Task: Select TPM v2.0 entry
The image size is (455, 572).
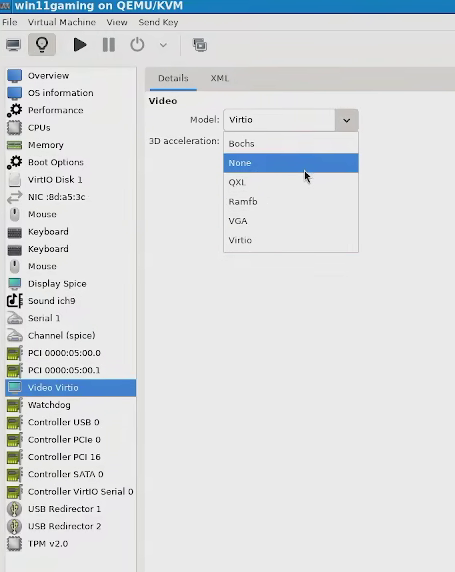Action: coord(71,544)
